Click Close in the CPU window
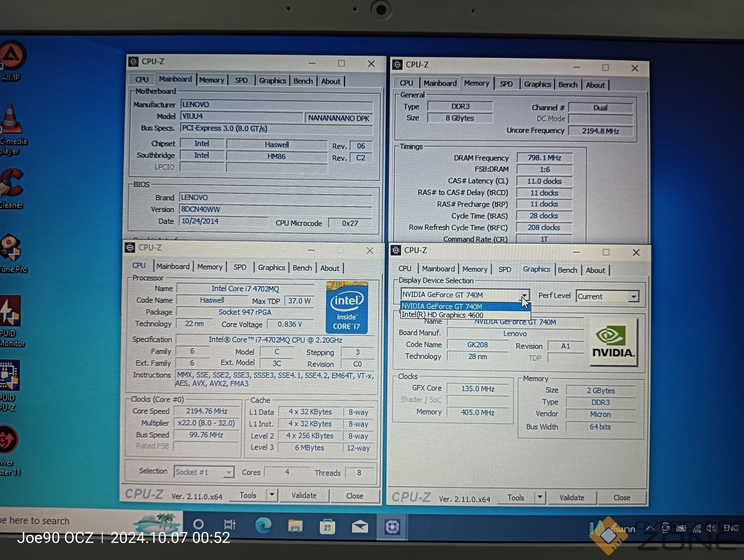 pos(355,496)
